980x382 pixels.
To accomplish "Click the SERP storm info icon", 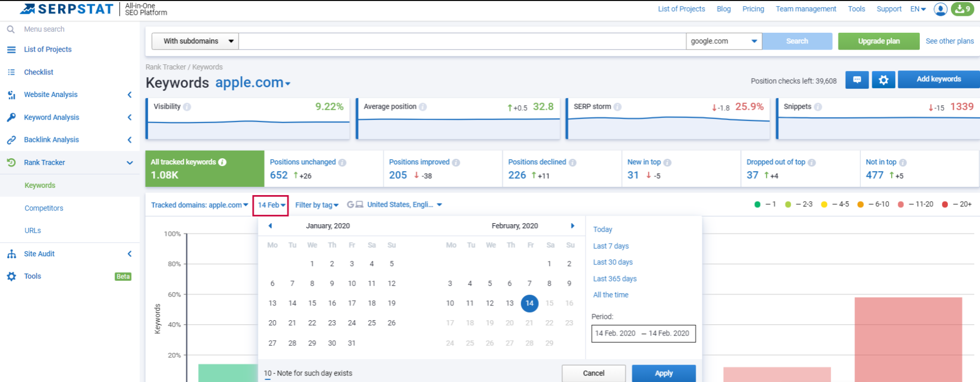I will click(x=618, y=107).
